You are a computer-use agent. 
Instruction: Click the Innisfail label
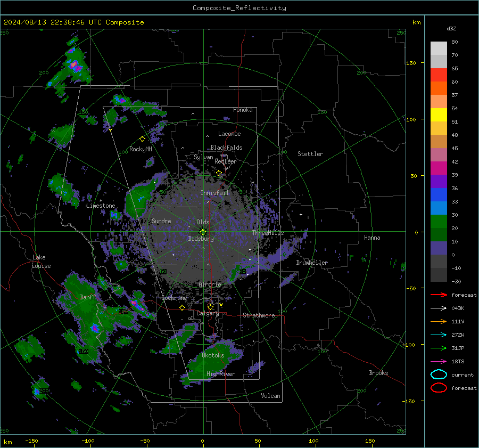(214, 193)
